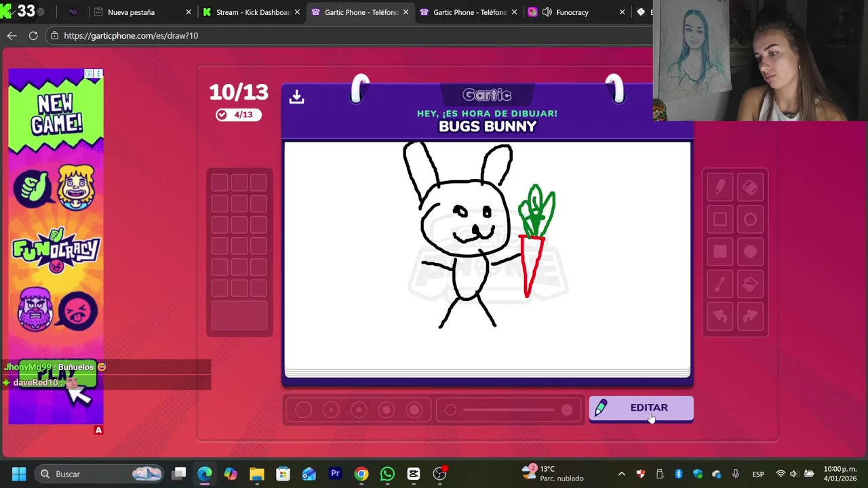Image resolution: width=868 pixels, height=488 pixels.
Task: Open File Explorer from the taskbar
Action: 257,474
